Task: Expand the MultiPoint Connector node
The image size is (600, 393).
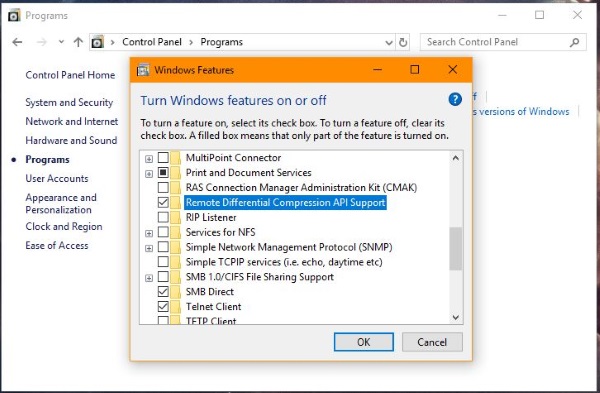Action: tap(149, 159)
